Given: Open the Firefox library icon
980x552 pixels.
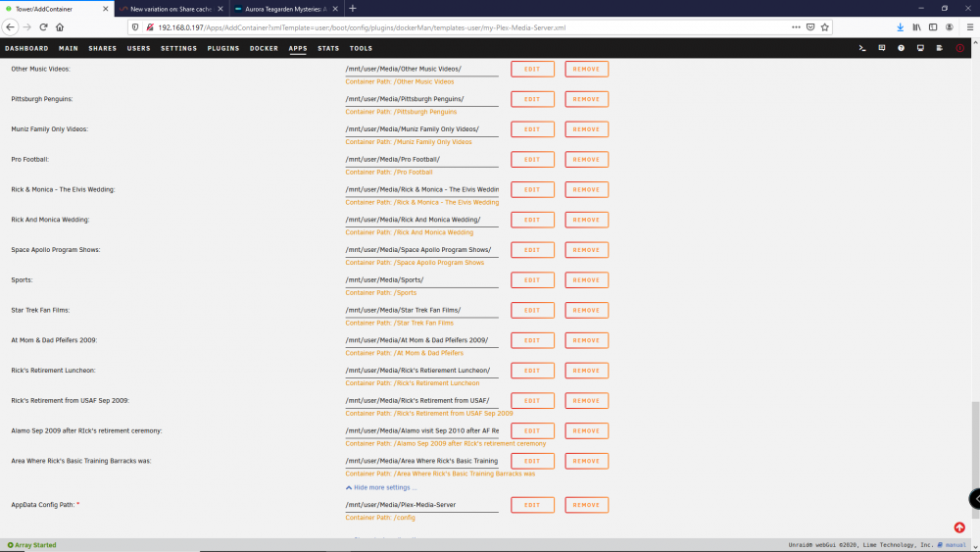Looking at the screenshot, I should click(916, 26).
